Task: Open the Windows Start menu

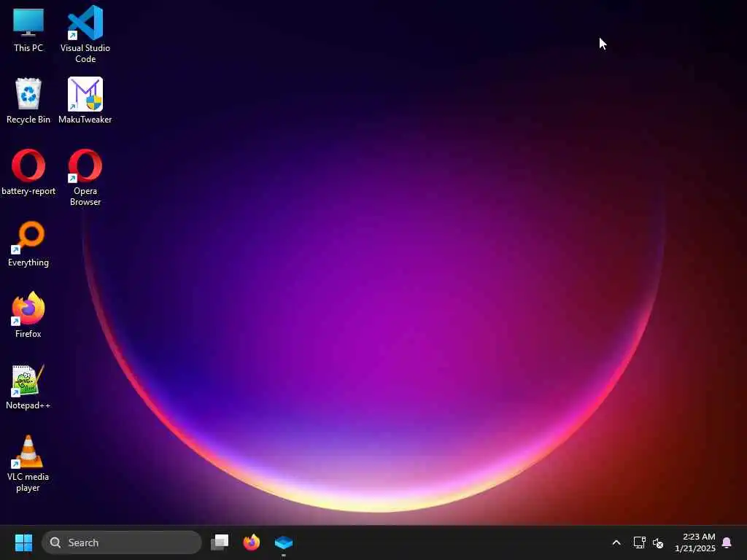Action: pyautogui.click(x=23, y=542)
